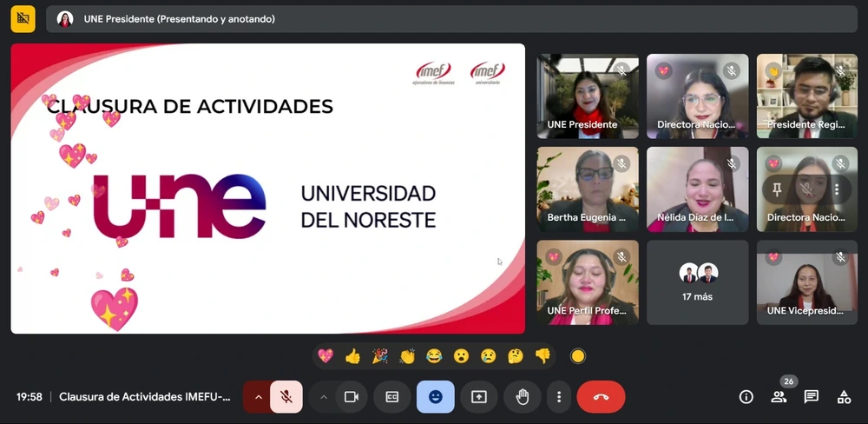This screenshot has width=868, height=424.
Task: Toggle the camera on or off
Action: pyautogui.click(x=352, y=397)
